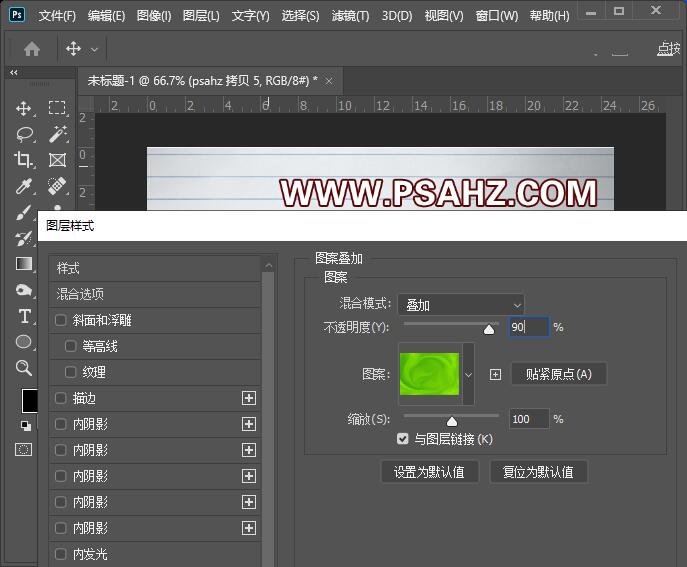
Task: Select the Zoom tool
Action: (24, 368)
